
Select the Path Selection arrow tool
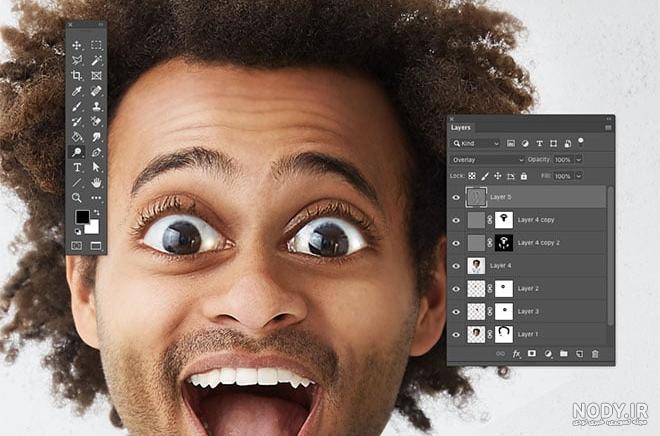point(96,167)
